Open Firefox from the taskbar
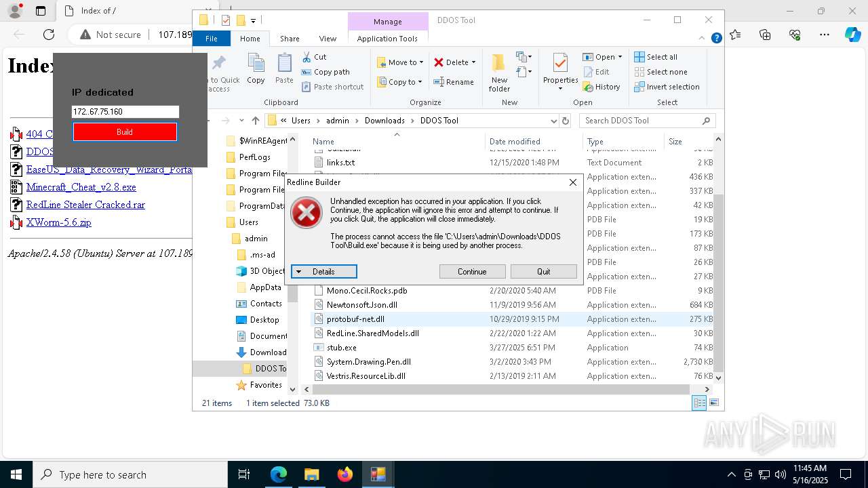868x488 pixels. (x=345, y=474)
